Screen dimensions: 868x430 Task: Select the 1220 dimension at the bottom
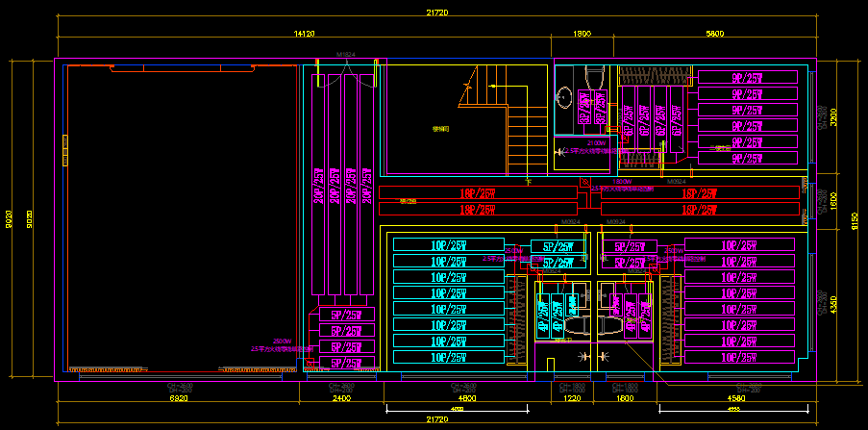point(572,397)
